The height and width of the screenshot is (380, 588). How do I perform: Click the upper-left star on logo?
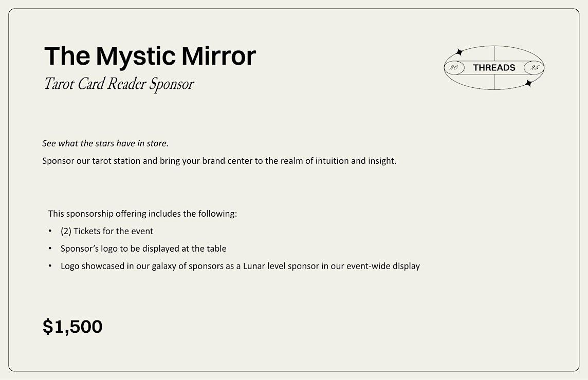pyautogui.click(x=458, y=52)
